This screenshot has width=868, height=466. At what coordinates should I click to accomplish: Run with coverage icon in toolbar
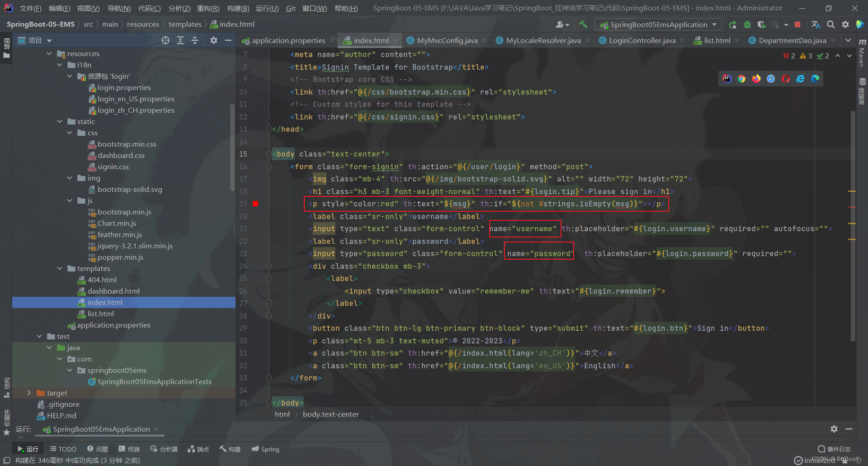762,24
